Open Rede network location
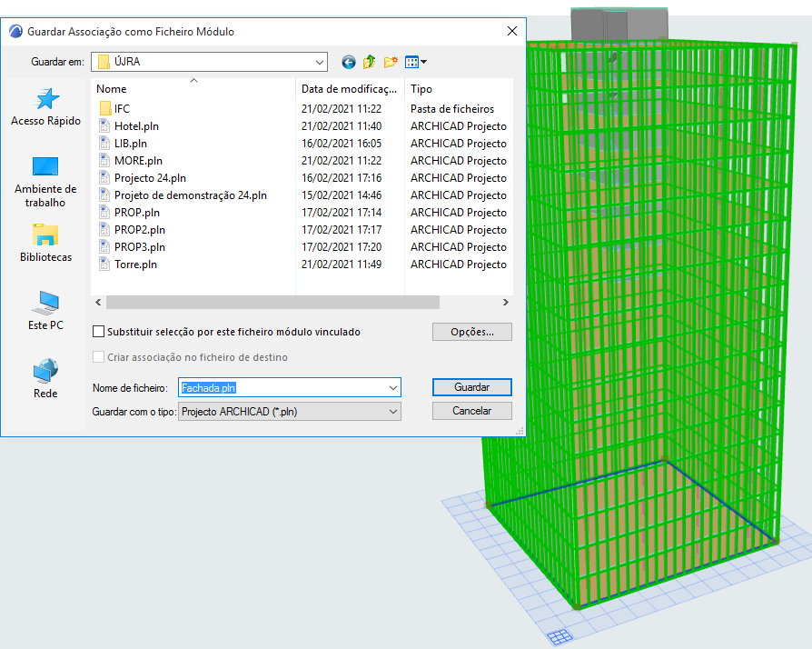 tap(45, 378)
